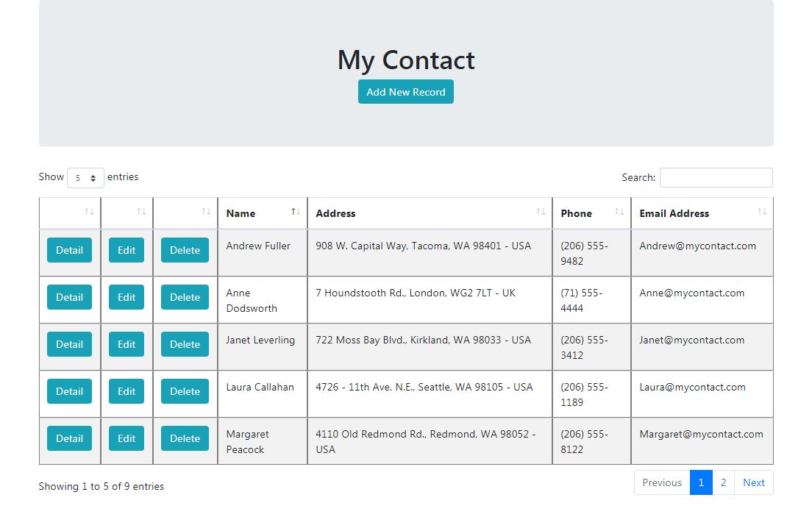
Task: Click the name Andrew Fuller
Action: point(258,246)
